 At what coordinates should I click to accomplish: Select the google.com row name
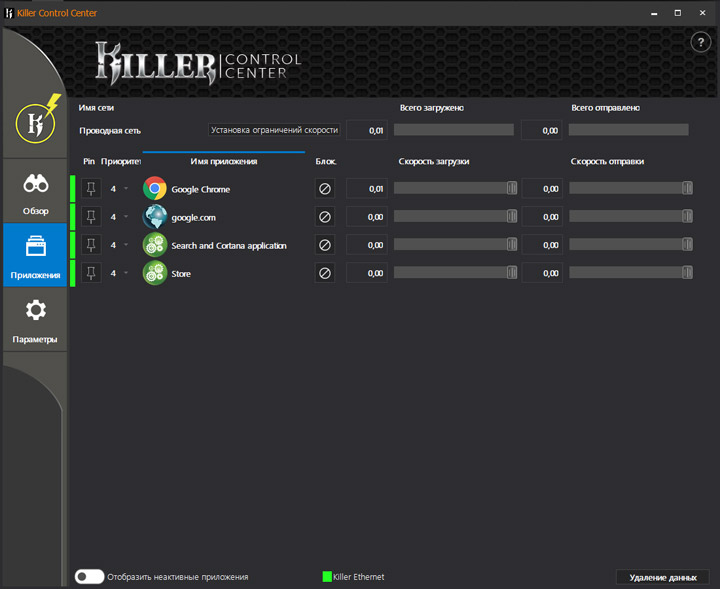(193, 218)
